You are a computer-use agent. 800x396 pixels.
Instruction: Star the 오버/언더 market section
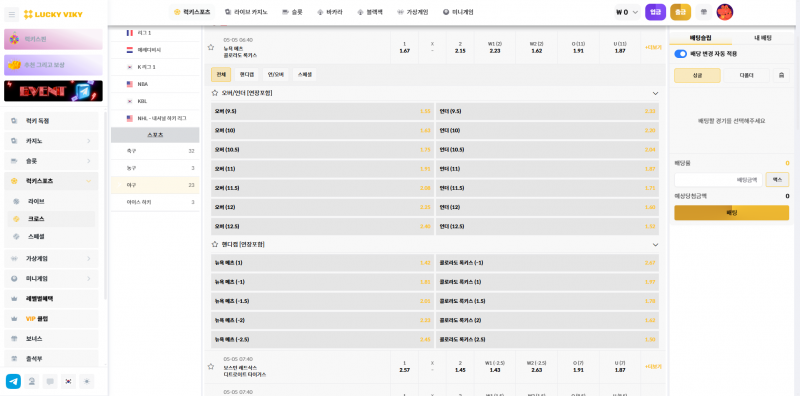coord(215,93)
